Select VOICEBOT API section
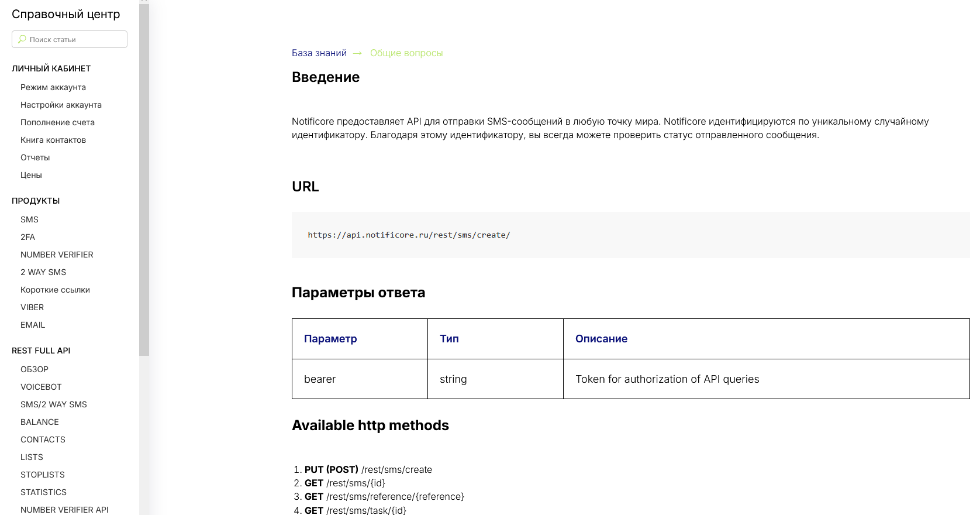The height and width of the screenshot is (515, 980). click(41, 387)
